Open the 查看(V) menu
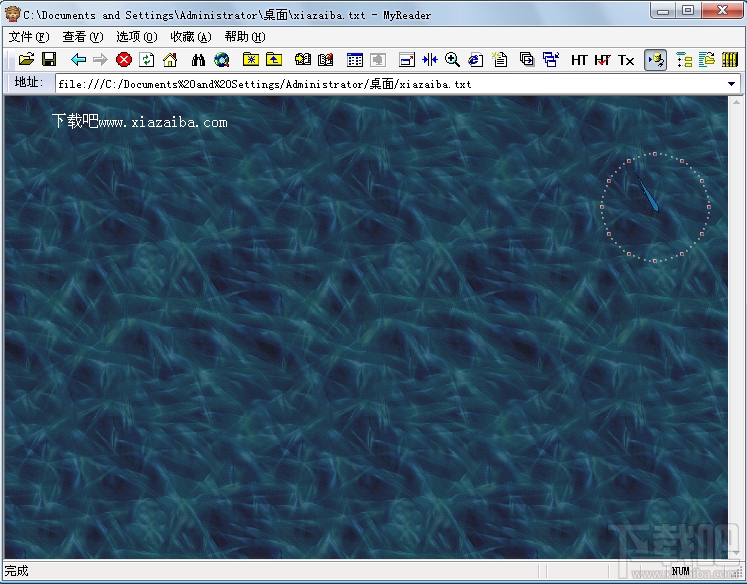Image resolution: width=747 pixels, height=584 pixels. tap(82, 36)
